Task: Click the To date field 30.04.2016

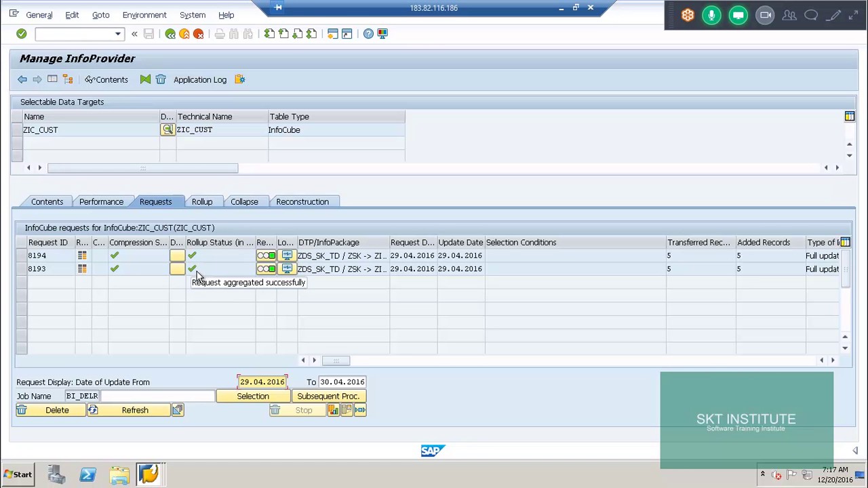Action: (342, 382)
